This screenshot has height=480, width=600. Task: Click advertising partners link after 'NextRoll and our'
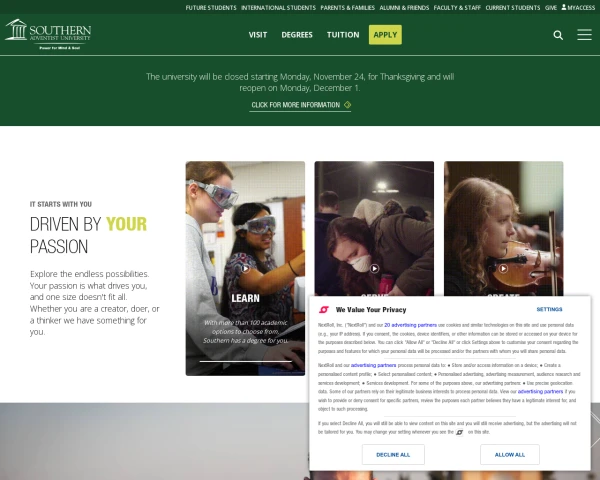click(373, 365)
